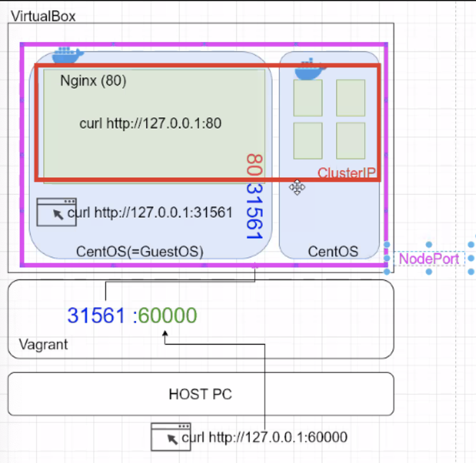The width and height of the screenshot is (476, 463).
Task: Select the green Nginx container rectangle
Action: [x=154, y=126]
